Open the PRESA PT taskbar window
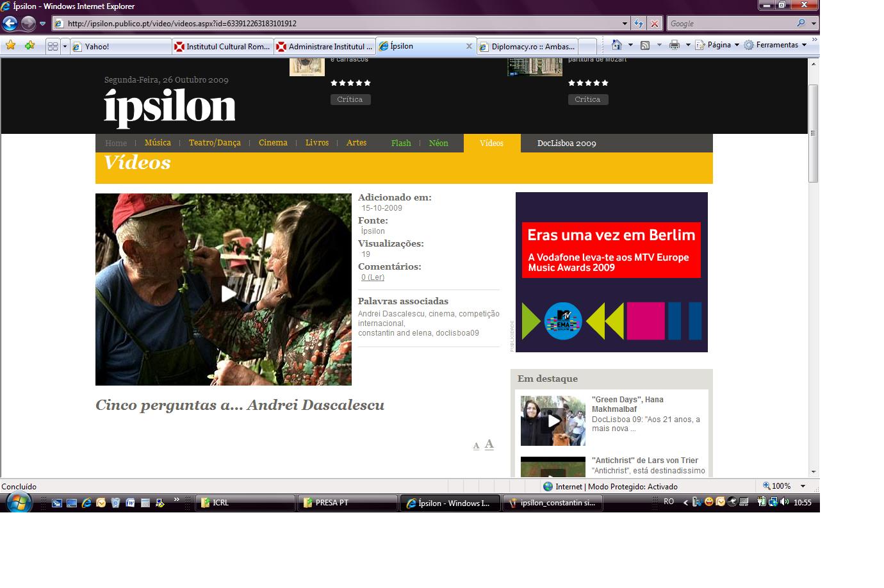The height and width of the screenshot is (588, 884). click(x=347, y=503)
